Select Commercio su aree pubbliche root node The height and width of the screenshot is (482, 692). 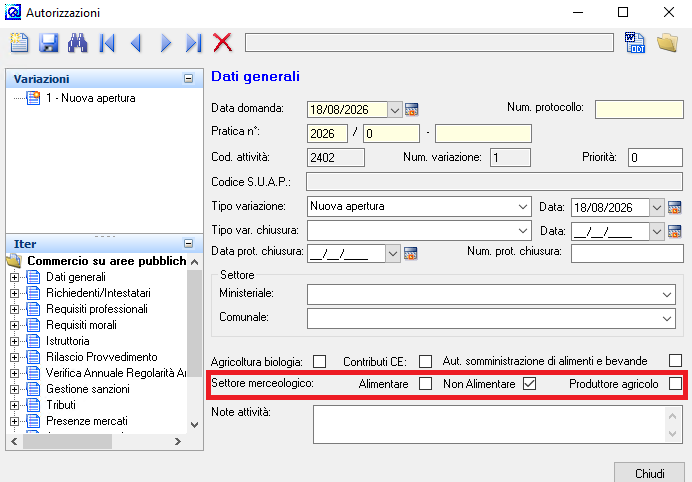tap(106, 261)
